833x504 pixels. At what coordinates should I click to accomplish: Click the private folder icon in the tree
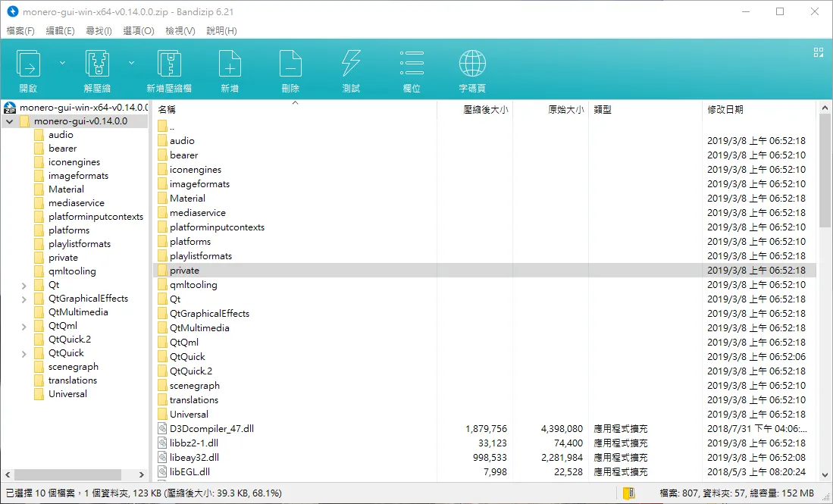click(x=39, y=258)
